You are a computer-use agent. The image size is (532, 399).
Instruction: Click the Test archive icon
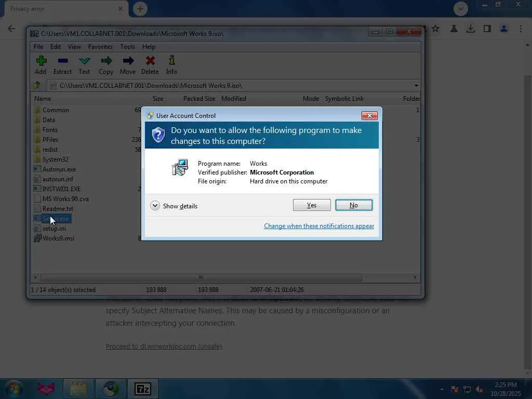[x=84, y=64]
